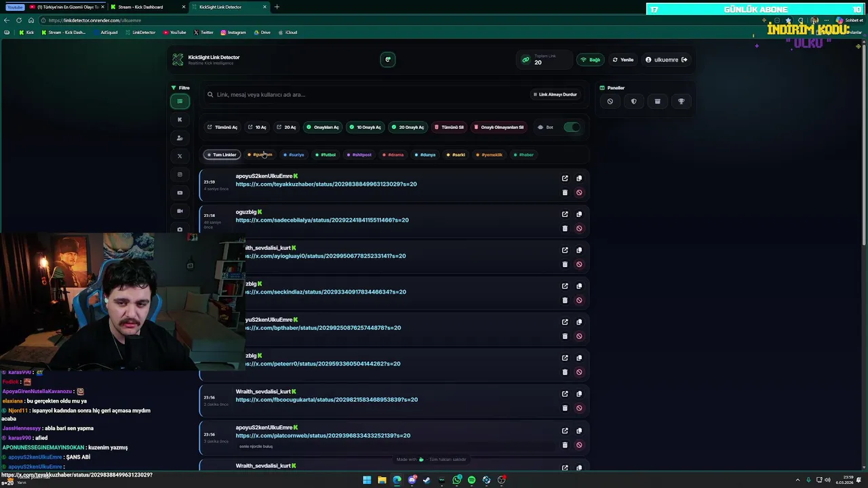Viewport: 868px width, 488px height.
Task: Click Link Almayı Durdur button
Action: (x=555, y=94)
